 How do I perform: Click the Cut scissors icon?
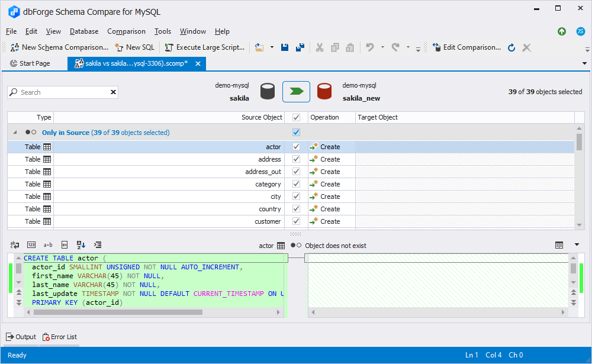[320, 47]
